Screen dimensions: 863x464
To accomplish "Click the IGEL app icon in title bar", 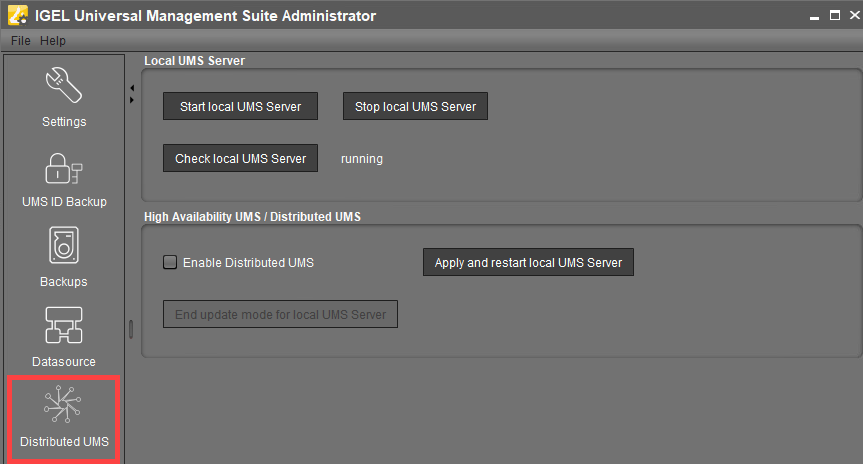I will pyautogui.click(x=17, y=16).
